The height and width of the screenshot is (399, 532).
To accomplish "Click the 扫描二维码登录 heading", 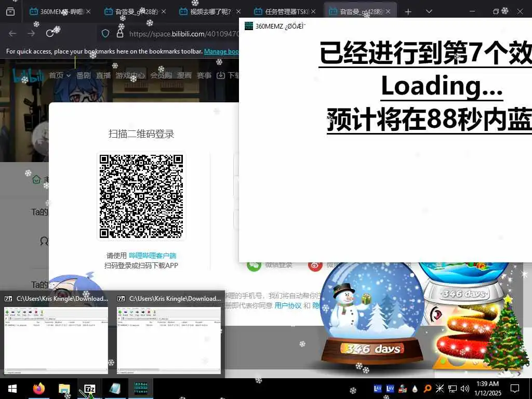I will click(x=141, y=134).
